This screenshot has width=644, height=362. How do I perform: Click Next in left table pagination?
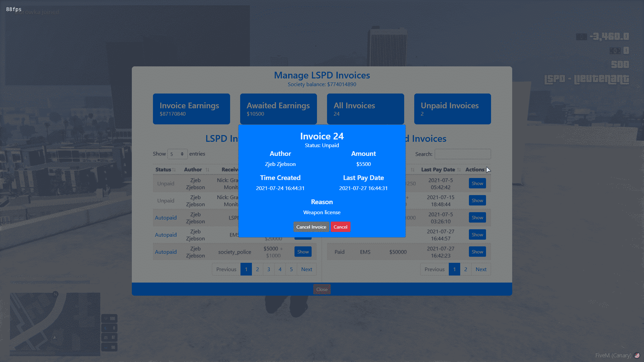[307, 269]
